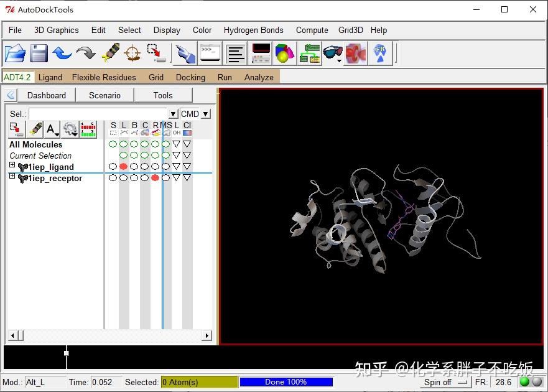Toggle lines display for 1iep_ligand
The image size is (548, 392).
click(x=123, y=167)
